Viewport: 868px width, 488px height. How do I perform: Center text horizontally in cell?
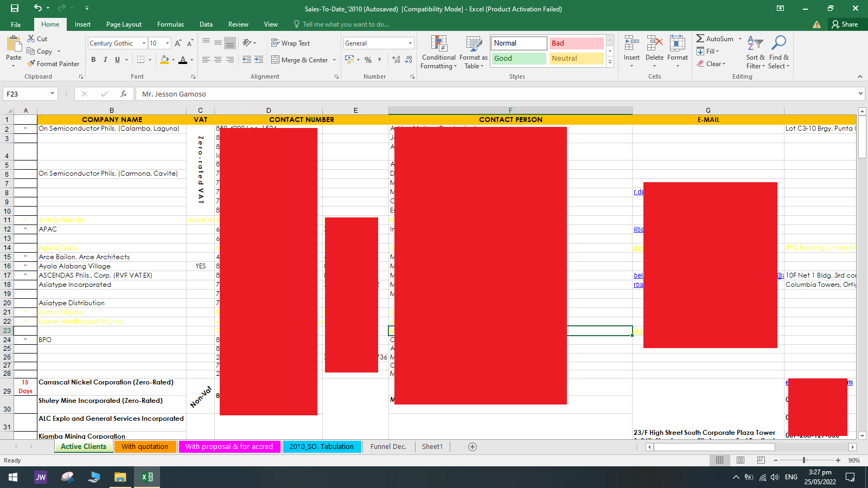pos(218,60)
